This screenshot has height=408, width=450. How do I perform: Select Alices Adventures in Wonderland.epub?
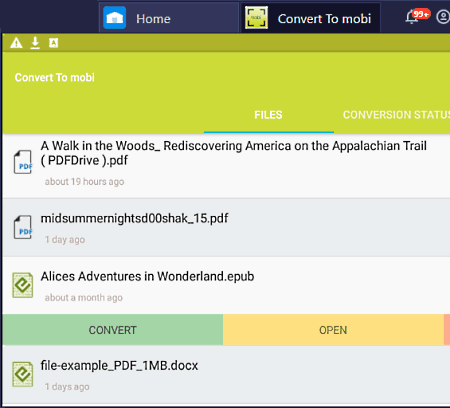[x=226, y=285]
